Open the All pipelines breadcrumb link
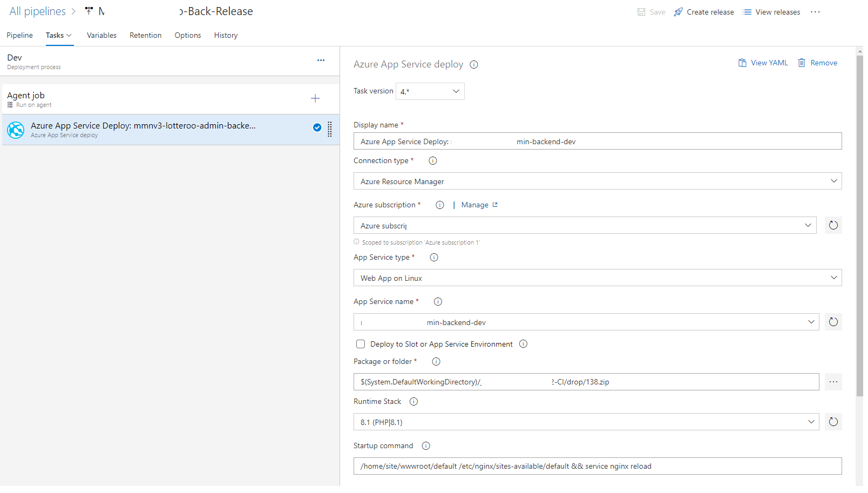The height and width of the screenshot is (493, 868). tap(37, 11)
